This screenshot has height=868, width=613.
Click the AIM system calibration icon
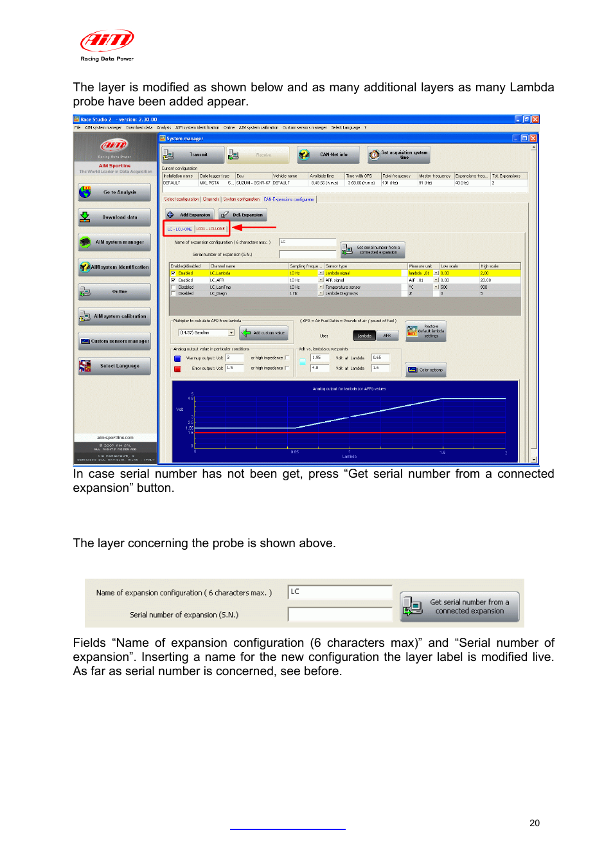coord(85,316)
